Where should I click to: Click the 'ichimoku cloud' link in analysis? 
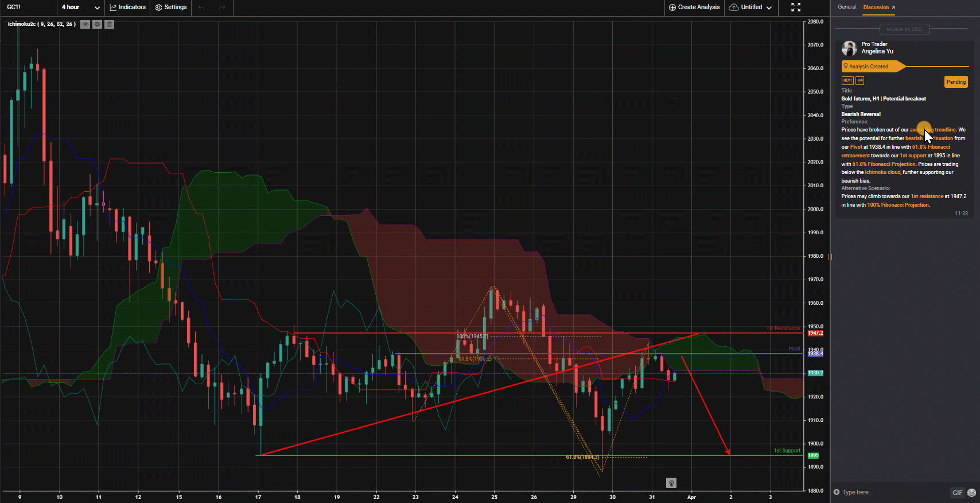tap(882, 172)
